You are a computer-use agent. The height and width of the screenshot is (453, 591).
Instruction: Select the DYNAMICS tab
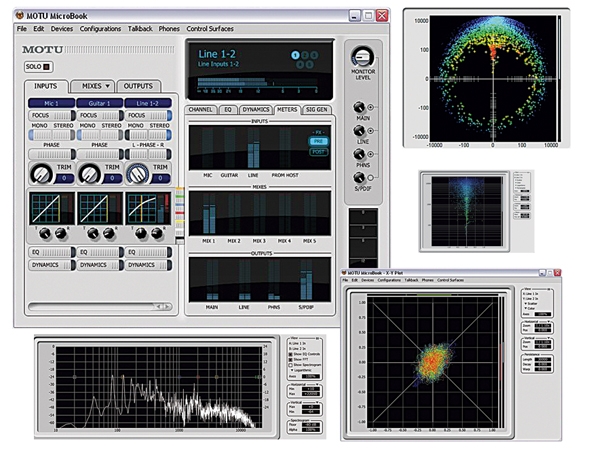pos(256,110)
